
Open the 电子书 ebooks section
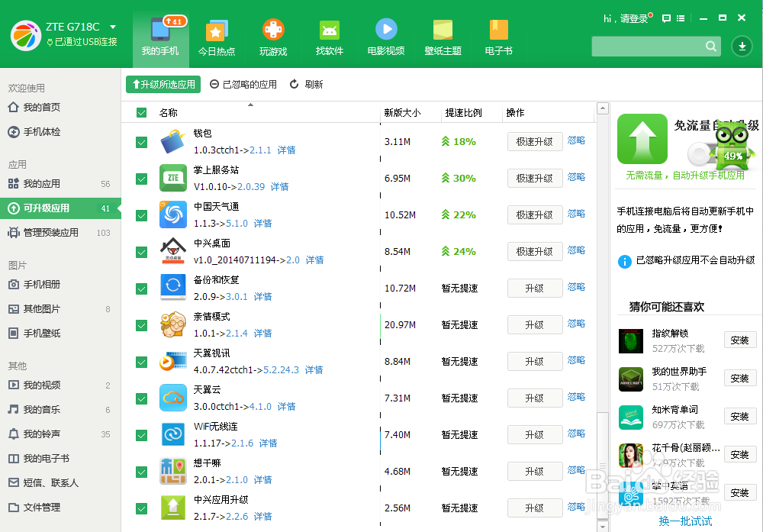(x=497, y=37)
